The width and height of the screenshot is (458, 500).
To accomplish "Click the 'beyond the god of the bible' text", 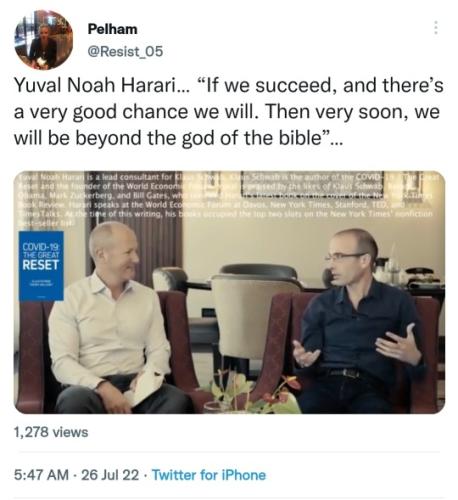I will (203, 138).
